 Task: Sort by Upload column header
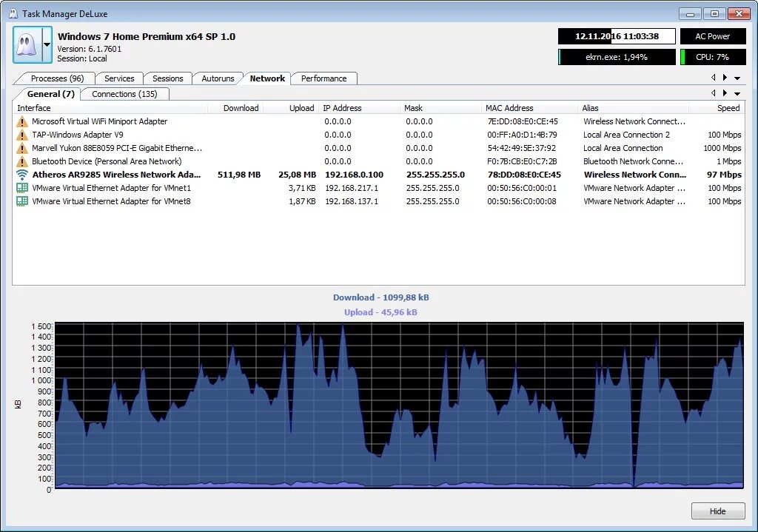[x=292, y=108]
